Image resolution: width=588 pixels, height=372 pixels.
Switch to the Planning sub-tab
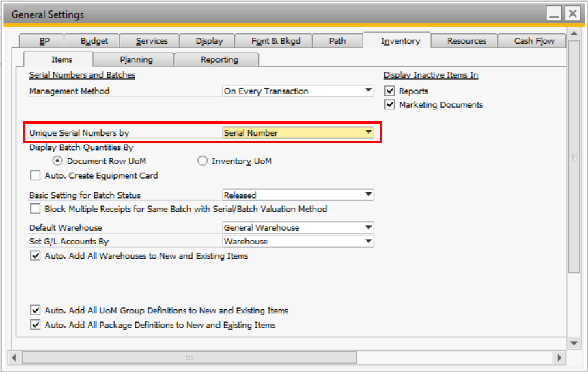click(x=136, y=60)
